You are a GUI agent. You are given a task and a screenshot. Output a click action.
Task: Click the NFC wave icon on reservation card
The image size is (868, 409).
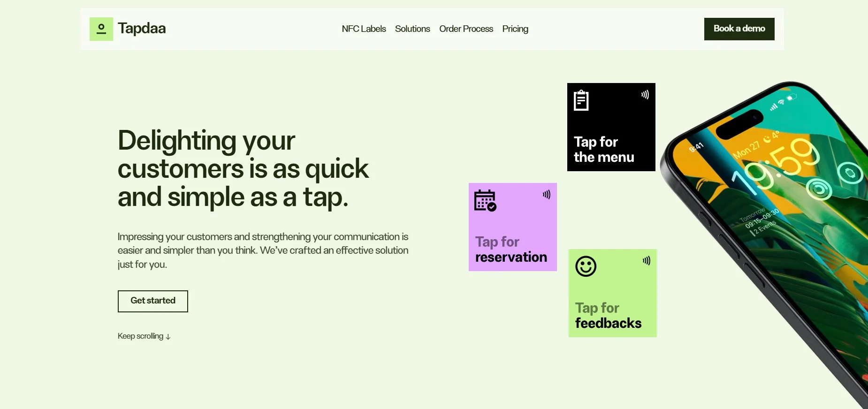coord(547,195)
